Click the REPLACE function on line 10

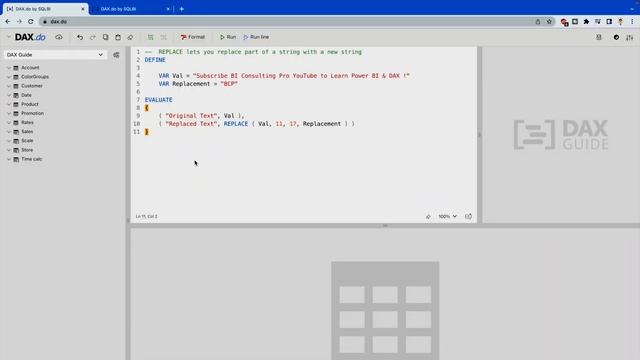[x=236, y=124]
